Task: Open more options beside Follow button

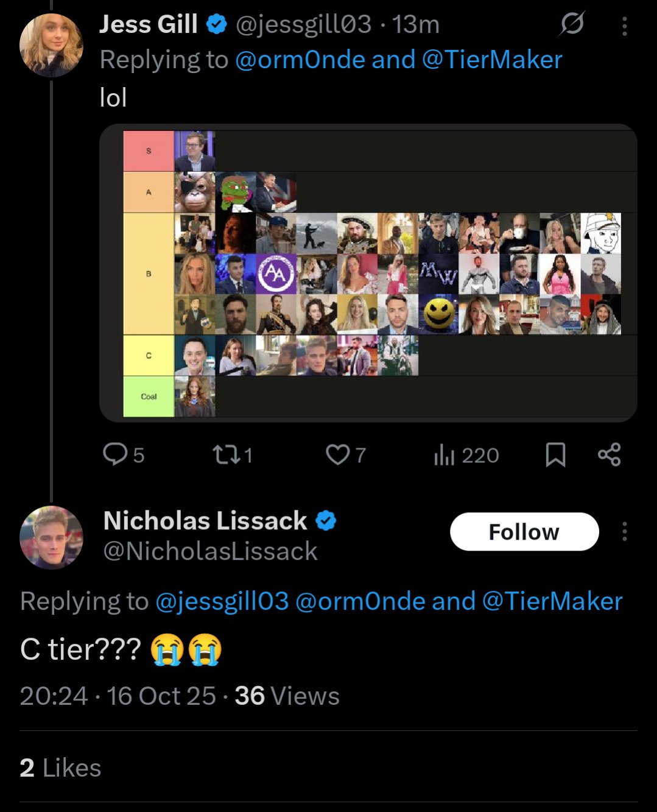Action: [625, 532]
